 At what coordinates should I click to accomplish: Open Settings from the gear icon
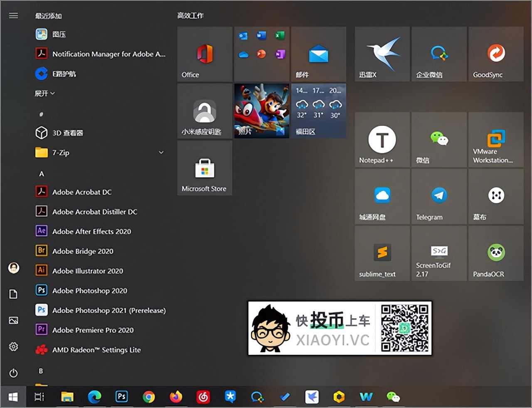[x=13, y=347]
